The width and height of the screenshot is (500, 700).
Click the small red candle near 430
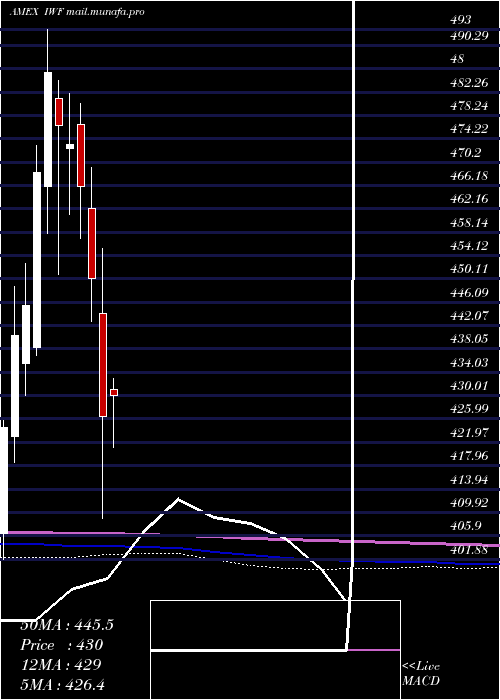click(x=114, y=392)
